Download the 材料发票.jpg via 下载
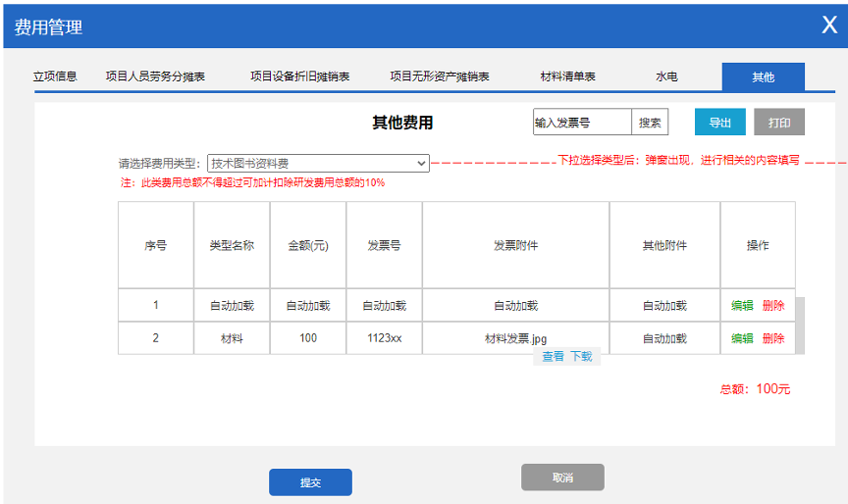 pos(581,357)
